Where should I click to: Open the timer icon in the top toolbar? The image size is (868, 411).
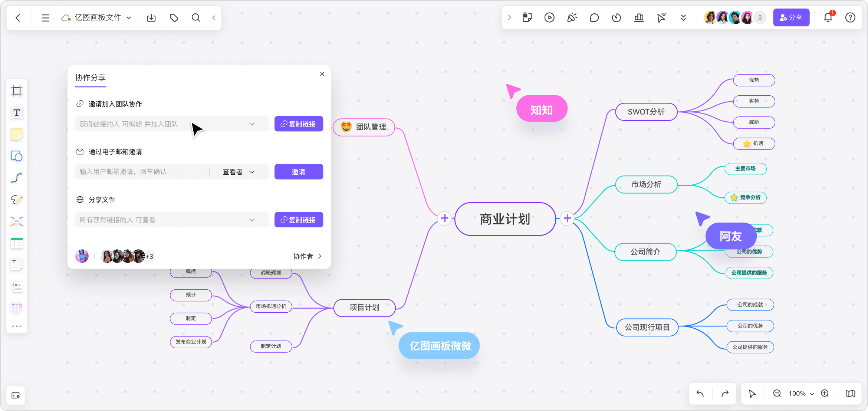[616, 17]
